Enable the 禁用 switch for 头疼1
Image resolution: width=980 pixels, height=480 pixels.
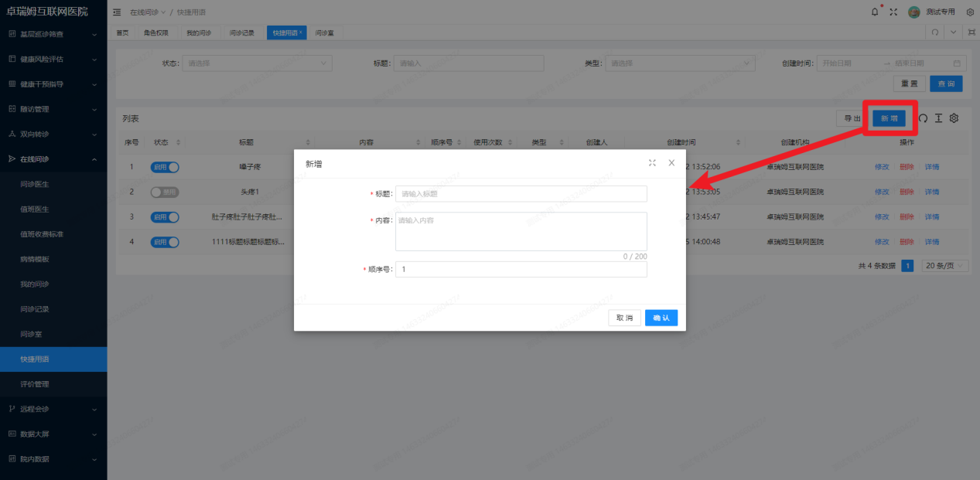click(165, 192)
